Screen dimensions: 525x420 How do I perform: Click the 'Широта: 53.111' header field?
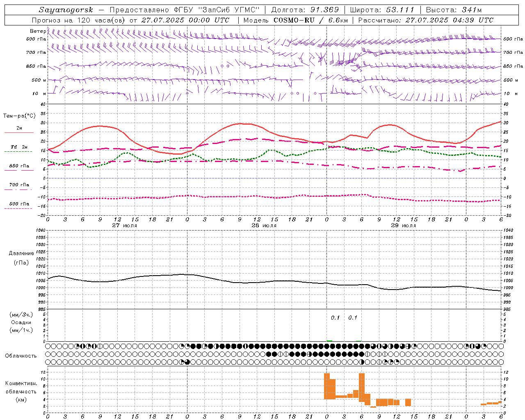(x=382, y=10)
